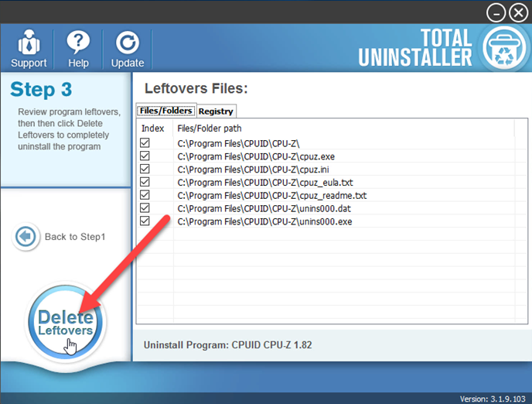Screen dimensions: 532x404
Task: Uncheck the unins000.exe checkbox
Action: point(145,221)
